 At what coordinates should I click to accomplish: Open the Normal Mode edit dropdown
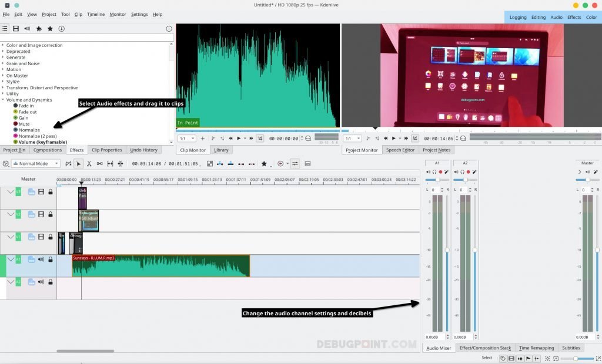pos(36,163)
